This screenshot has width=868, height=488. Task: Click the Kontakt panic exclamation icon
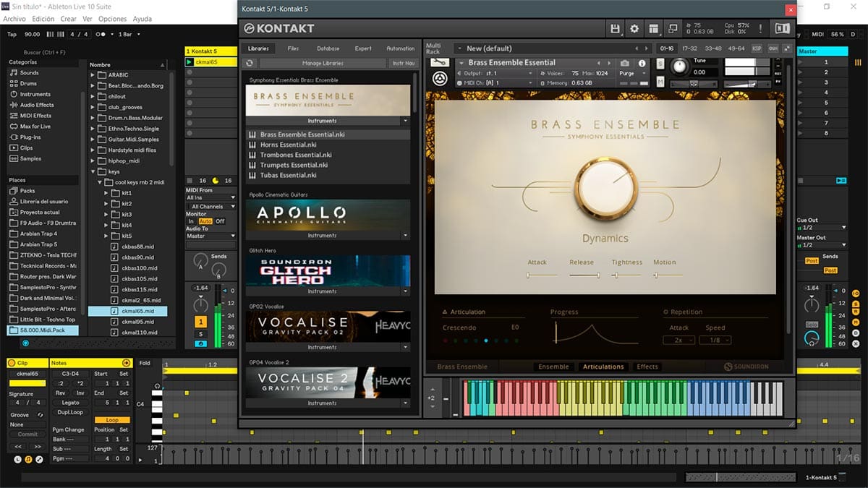tap(760, 28)
